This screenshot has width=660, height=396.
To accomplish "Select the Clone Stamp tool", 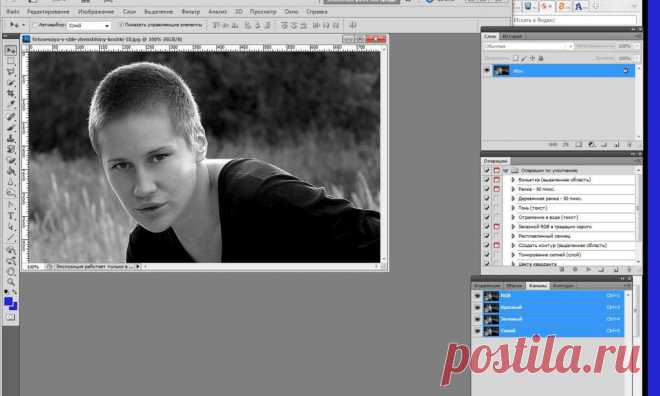I will pyautogui.click(x=11, y=138).
